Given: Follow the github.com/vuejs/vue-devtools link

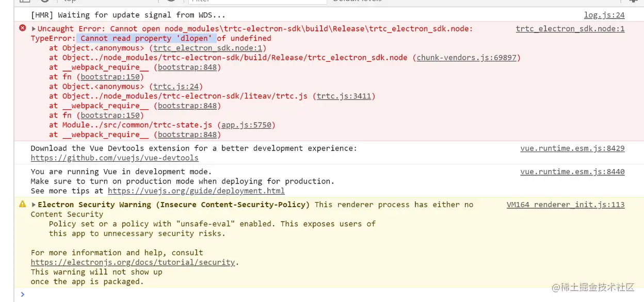Looking at the screenshot, I should (x=115, y=158).
